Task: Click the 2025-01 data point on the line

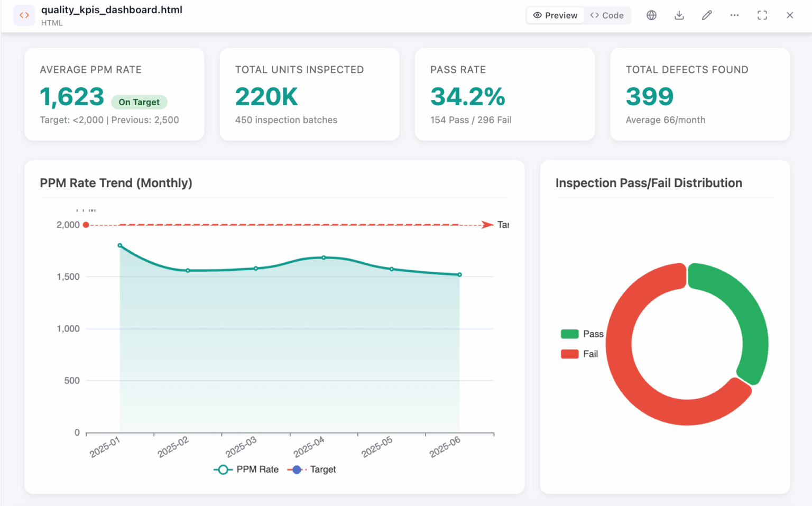Action: tap(120, 245)
